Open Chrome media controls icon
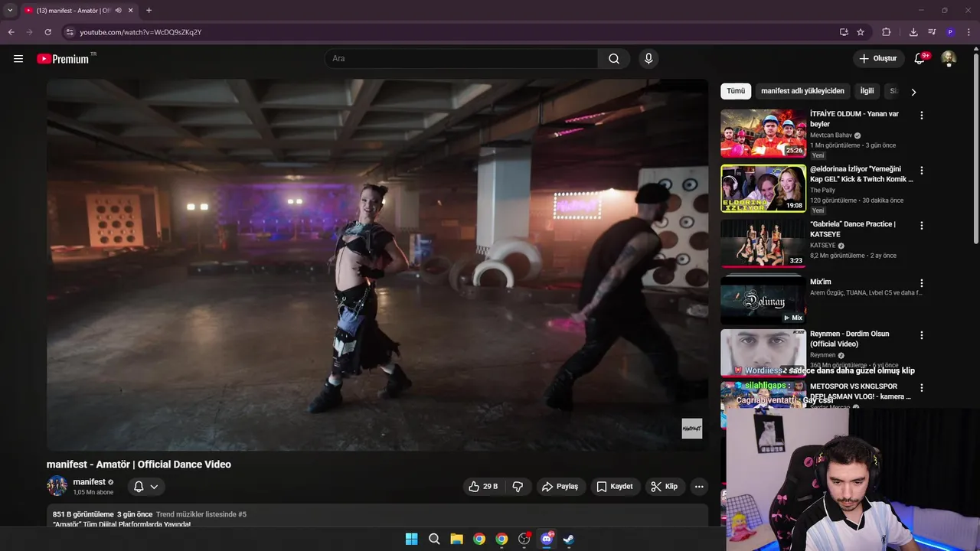The image size is (980, 551). [932, 32]
